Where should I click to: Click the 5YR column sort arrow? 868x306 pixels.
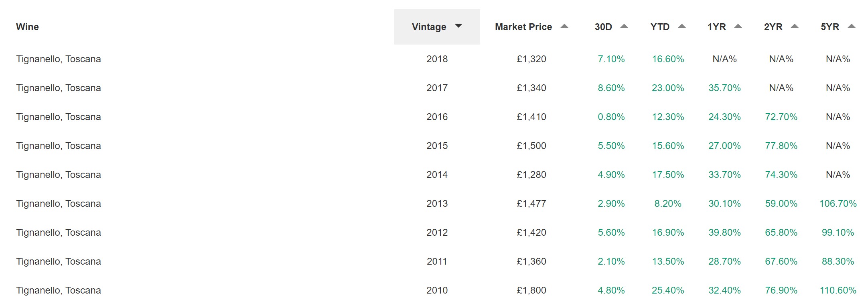pyautogui.click(x=852, y=26)
